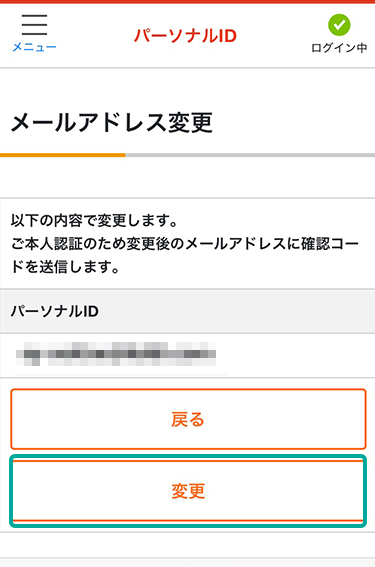Viewport: 375px width, 567px height.
Task: Click the ドを送信します。 text line
Action: point(65,267)
